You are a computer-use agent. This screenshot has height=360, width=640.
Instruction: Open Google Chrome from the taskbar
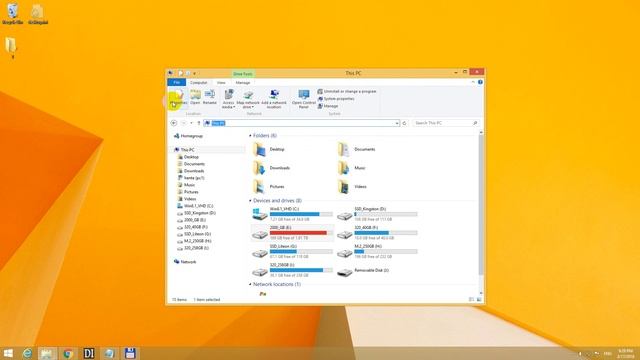[68, 353]
